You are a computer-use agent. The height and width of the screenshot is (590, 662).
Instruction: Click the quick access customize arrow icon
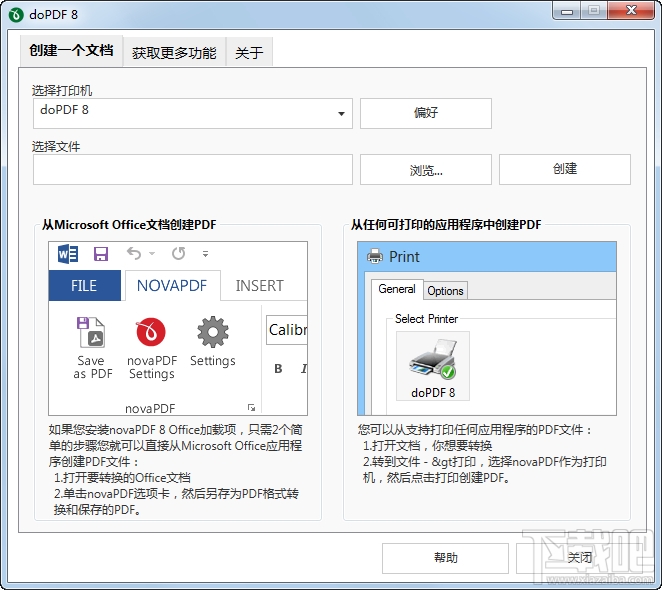click(206, 254)
